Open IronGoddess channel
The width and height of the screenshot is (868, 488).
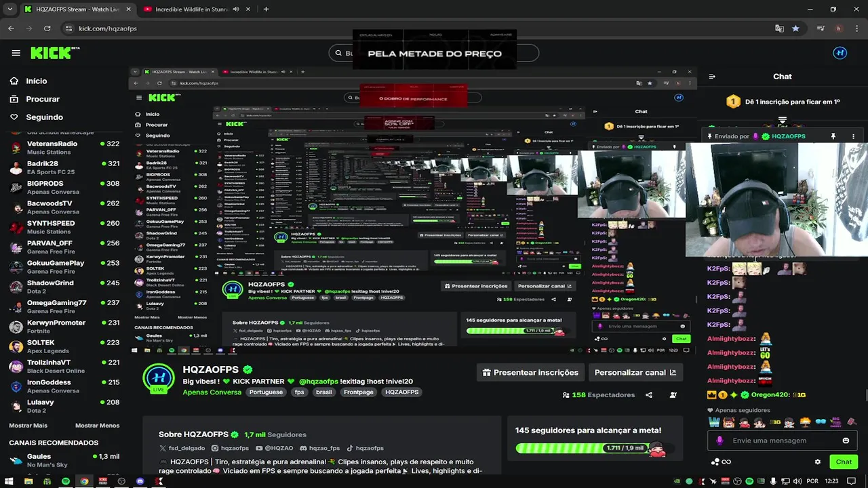(64, 386)
